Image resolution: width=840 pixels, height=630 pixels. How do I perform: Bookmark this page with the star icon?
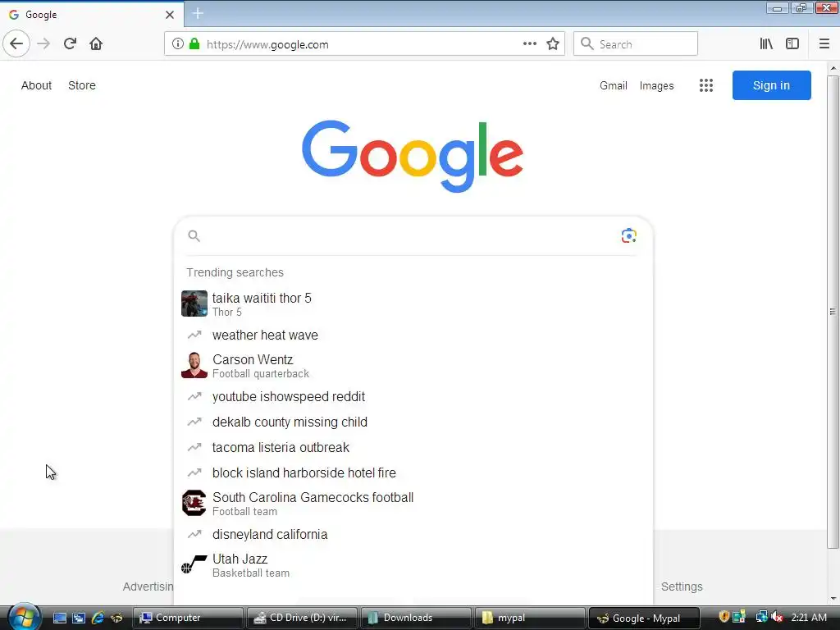tap(553, 44)
